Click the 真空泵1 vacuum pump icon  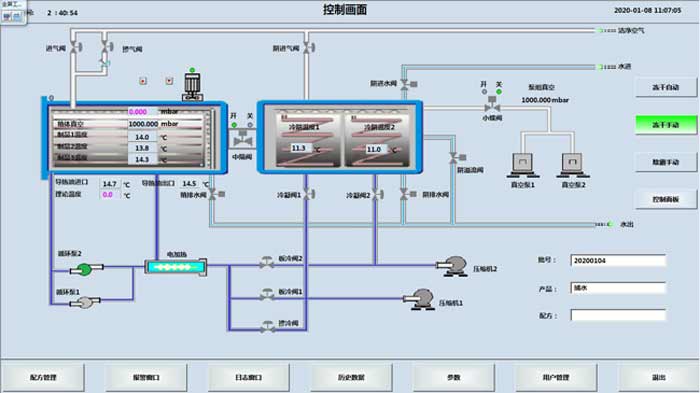click(x=522, y=165)
